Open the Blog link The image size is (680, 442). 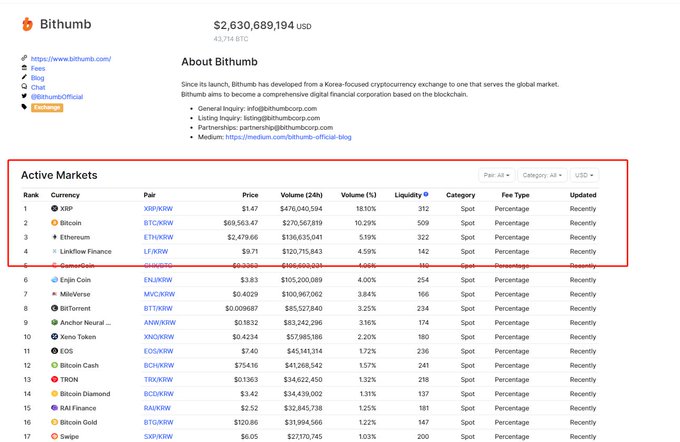click(37, 78)
